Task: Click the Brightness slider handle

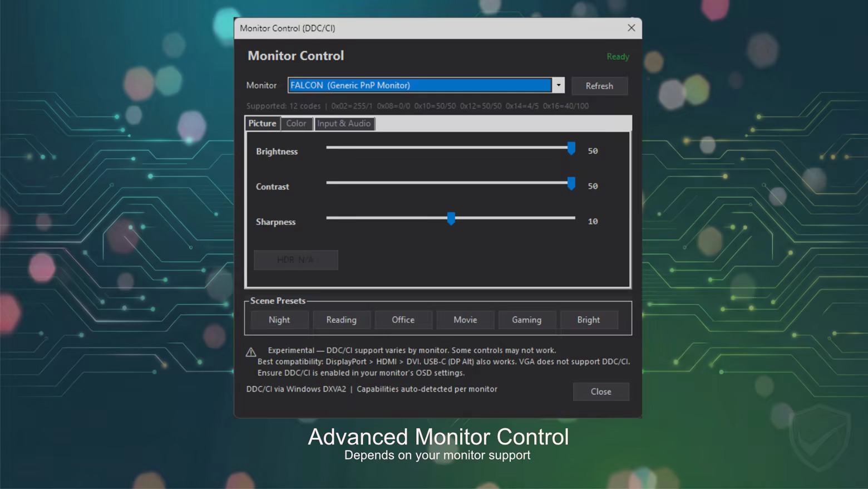Action: (571, 148)
